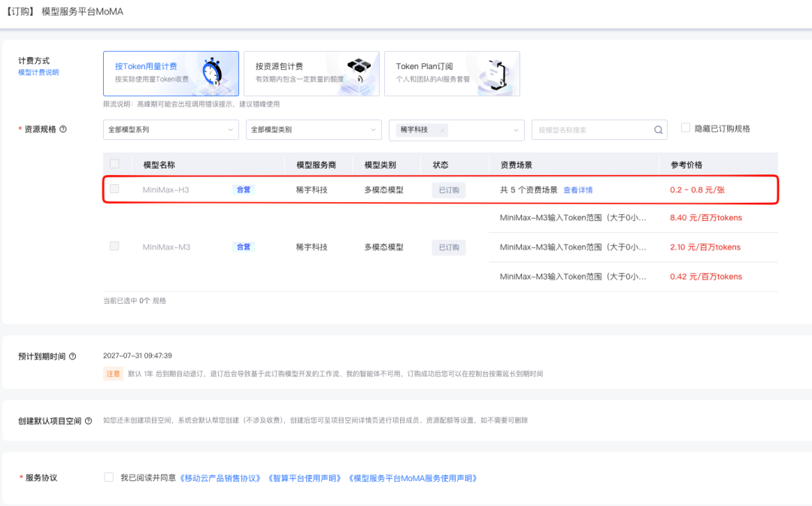The height and width of the screenshot is (506, 812).
Task: Open 《移动云产品销售协议》 link
Action: pos(220,478)
